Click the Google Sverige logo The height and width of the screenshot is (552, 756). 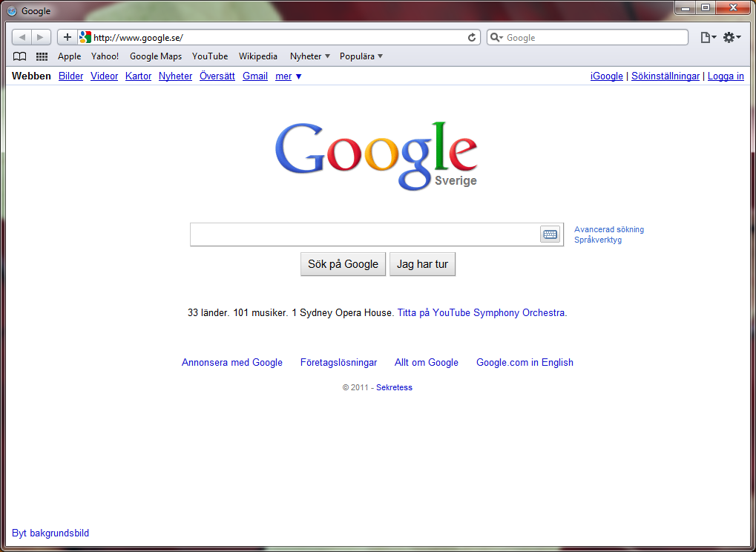376,155
